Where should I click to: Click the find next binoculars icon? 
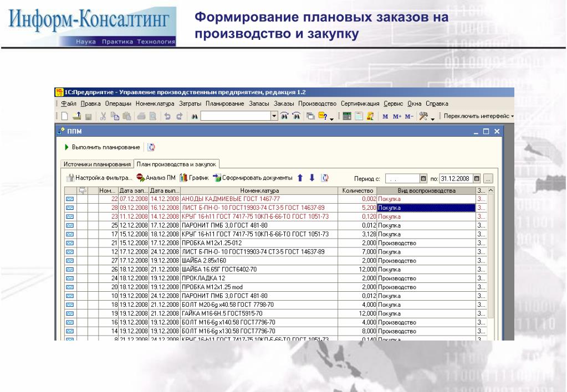click(x=284, y=116)
